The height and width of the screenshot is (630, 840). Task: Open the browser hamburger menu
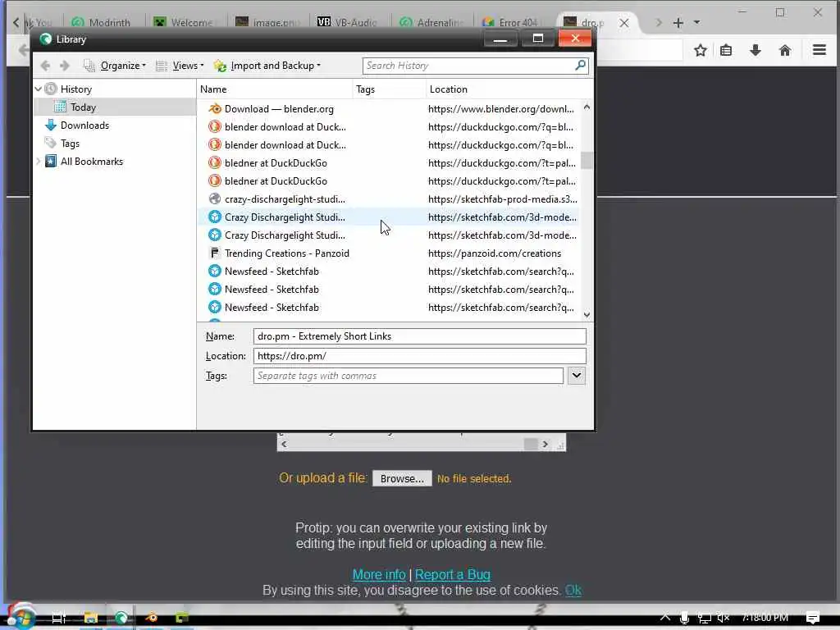coord(819,50)
